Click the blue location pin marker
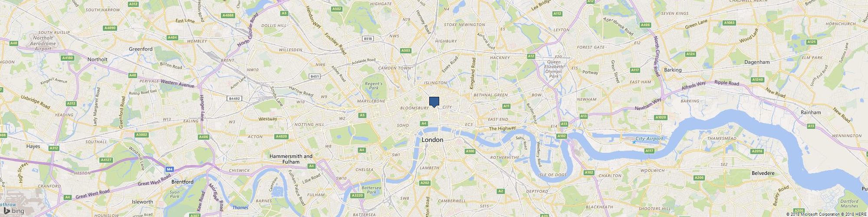The image size is (868, 217). [x=434, y=102]
